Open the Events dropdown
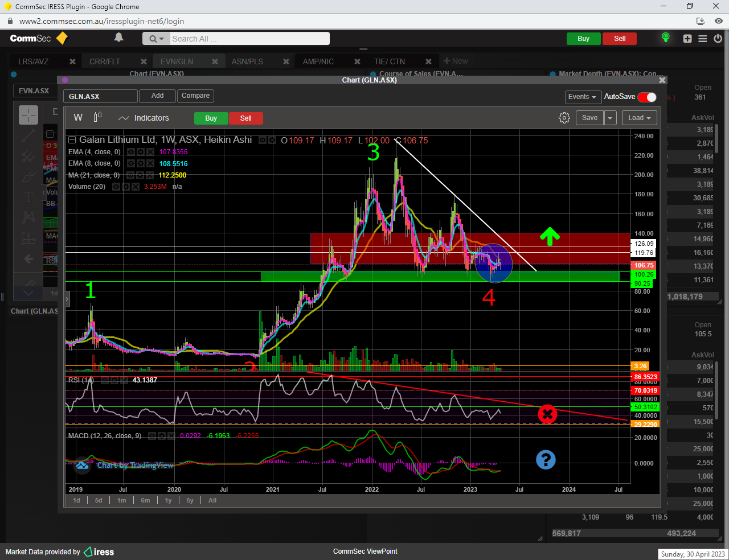 [583, 97]
